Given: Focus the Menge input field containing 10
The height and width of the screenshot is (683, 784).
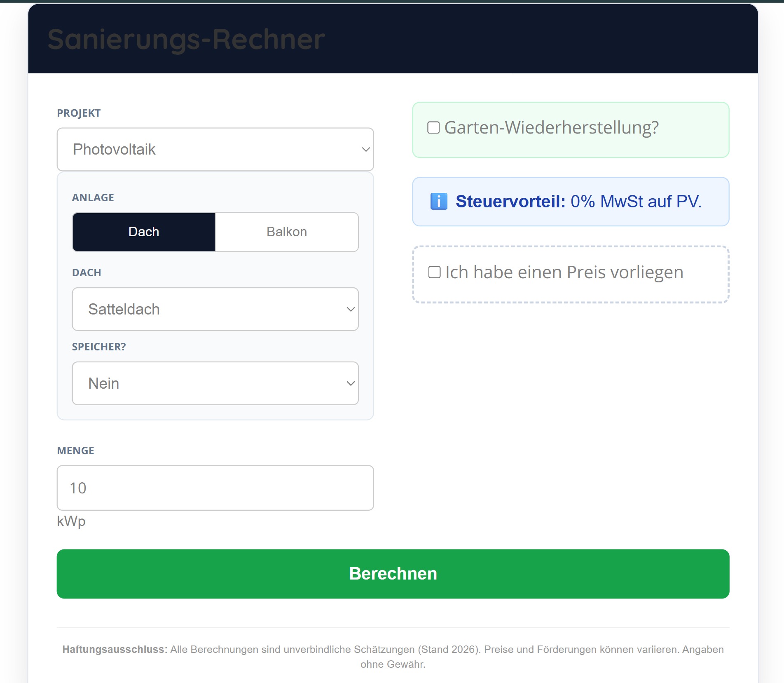Looking at the screenshot, I should click(215, 488).
